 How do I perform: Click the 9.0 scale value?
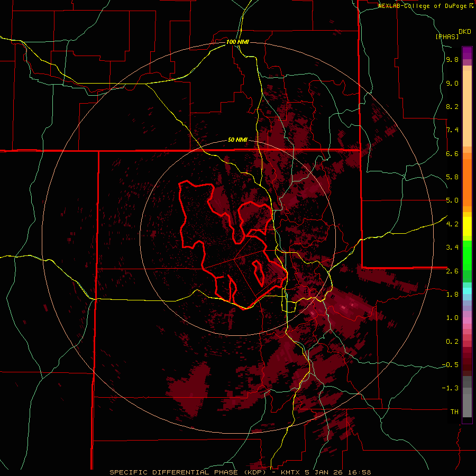click(452, 83)
